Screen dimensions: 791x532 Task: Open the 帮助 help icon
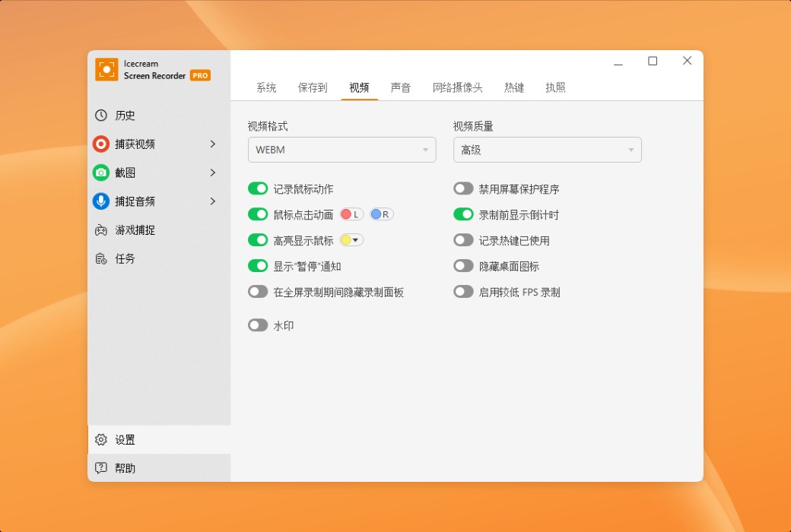[100, 468]
